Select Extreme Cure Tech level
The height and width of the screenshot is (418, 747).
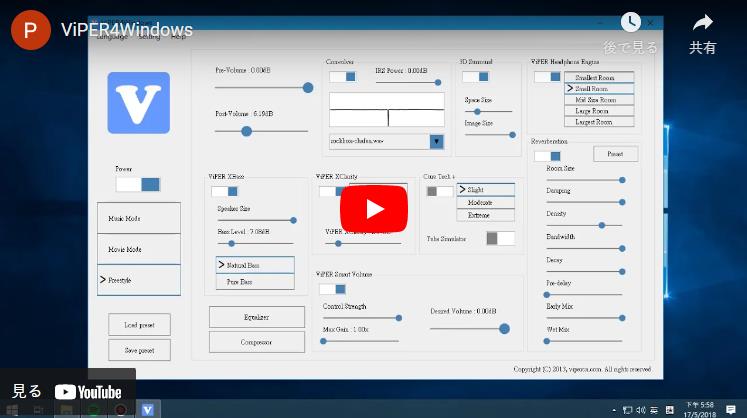tap(485, 215)
